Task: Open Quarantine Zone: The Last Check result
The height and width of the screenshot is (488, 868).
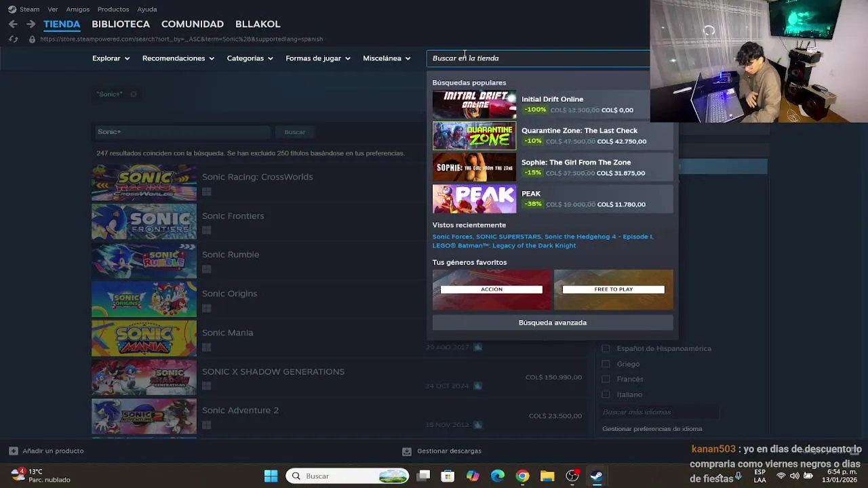Action: coord(553,136)
